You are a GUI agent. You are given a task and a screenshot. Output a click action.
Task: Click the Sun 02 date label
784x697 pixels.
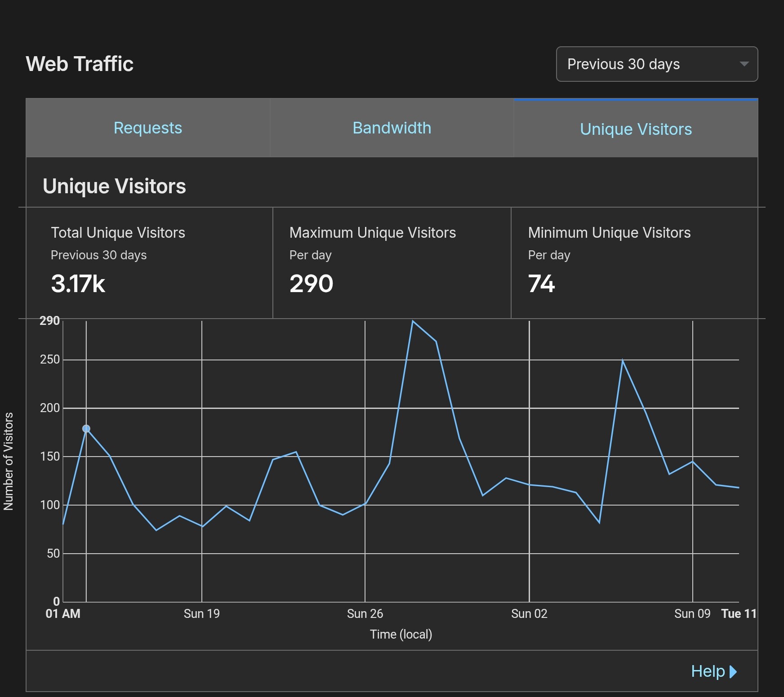(529, 614)
